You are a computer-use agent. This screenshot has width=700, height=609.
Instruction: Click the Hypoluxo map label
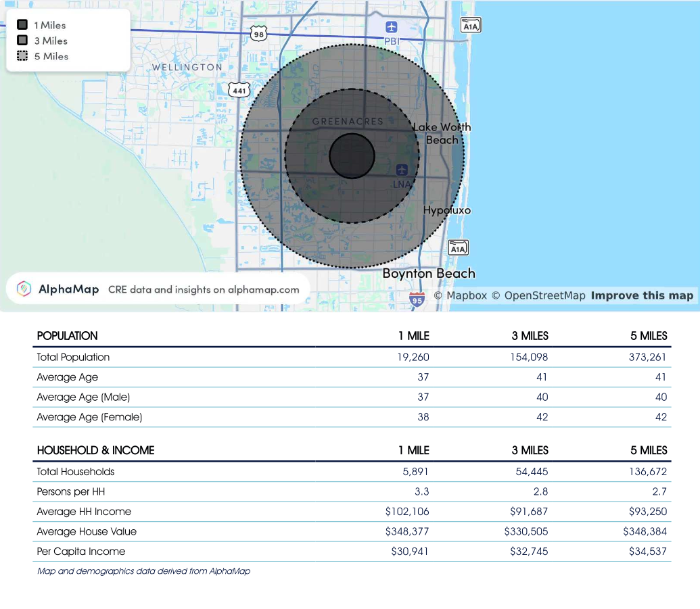447,210
